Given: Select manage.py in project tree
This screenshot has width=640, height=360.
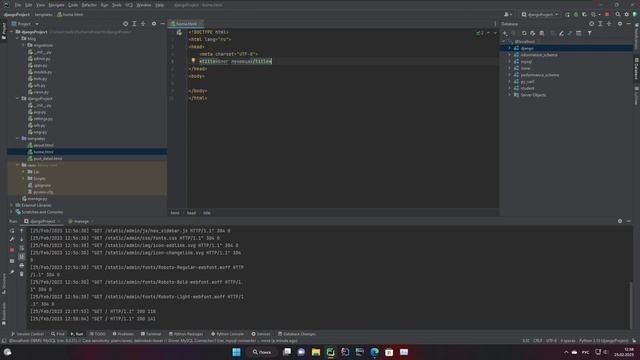Looking at the screenshot, I should (35, 198).
